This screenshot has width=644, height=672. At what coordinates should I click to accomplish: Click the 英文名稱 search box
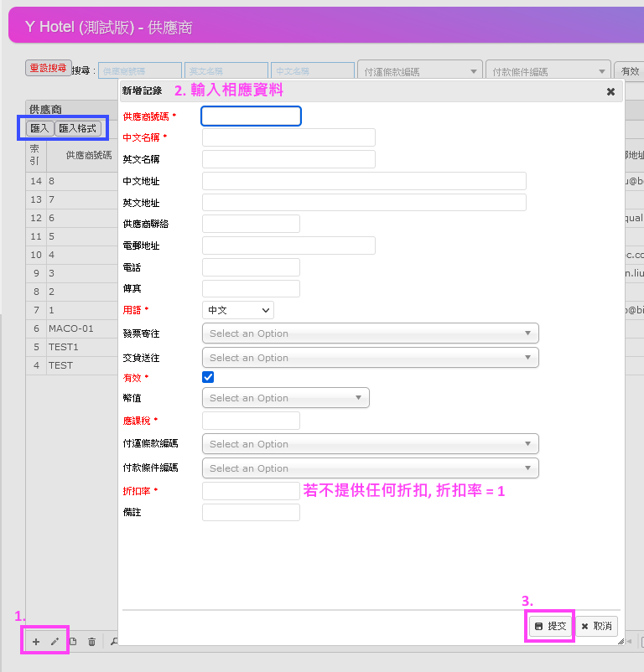(x=226, y=70)
